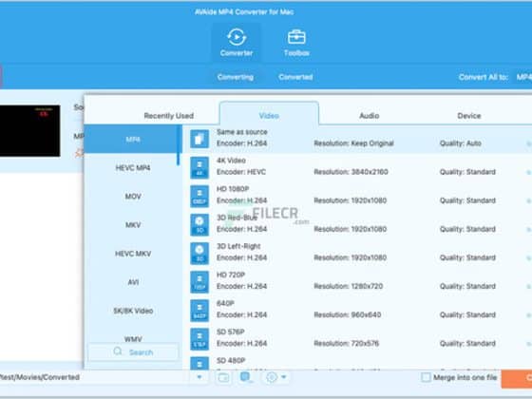This screenshot has width=532, height=399.
Task: Click Resolution: 1280x720 text
Action: (349, 286)
